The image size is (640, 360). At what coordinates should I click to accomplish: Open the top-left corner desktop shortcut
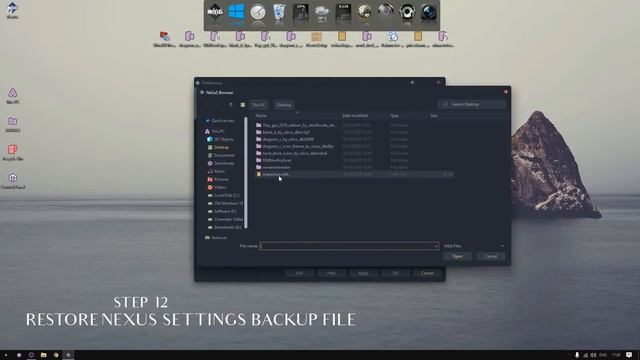(12, 10)
